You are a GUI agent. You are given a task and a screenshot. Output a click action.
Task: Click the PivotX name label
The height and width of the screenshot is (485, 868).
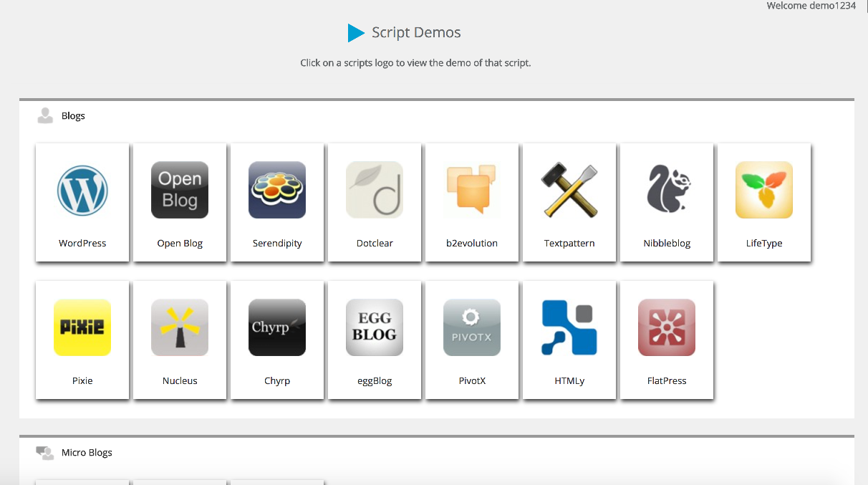472,381
